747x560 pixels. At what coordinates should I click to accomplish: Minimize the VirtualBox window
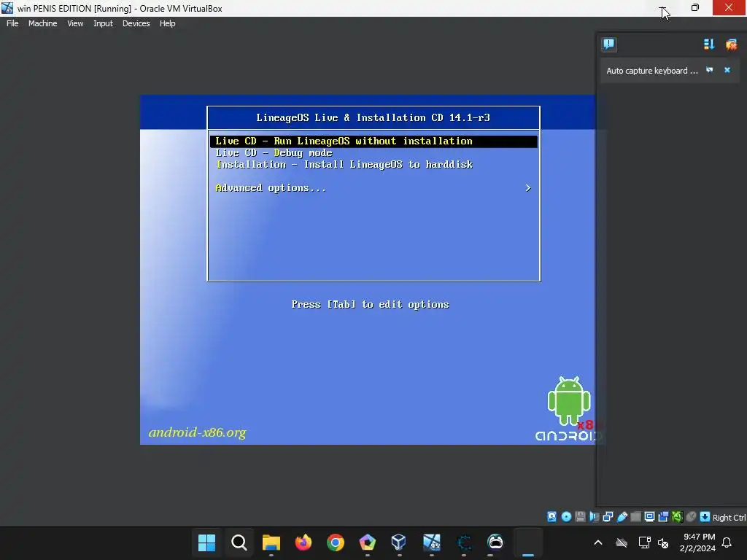tap(662, 8)
